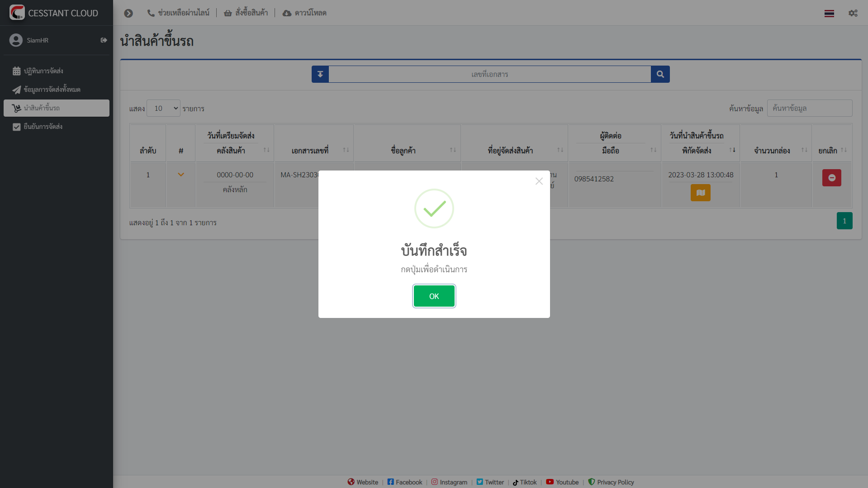
Task: Click the Thai flag language icon
Action: click(x=829, y=14)
